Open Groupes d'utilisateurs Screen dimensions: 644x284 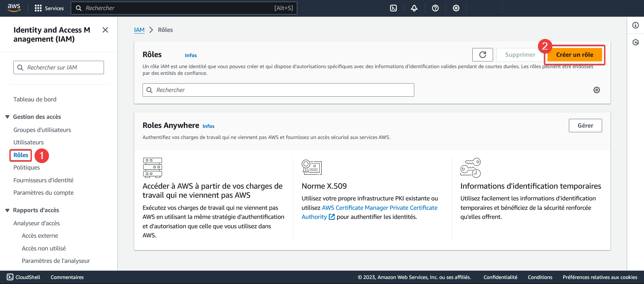click(42, 130)
